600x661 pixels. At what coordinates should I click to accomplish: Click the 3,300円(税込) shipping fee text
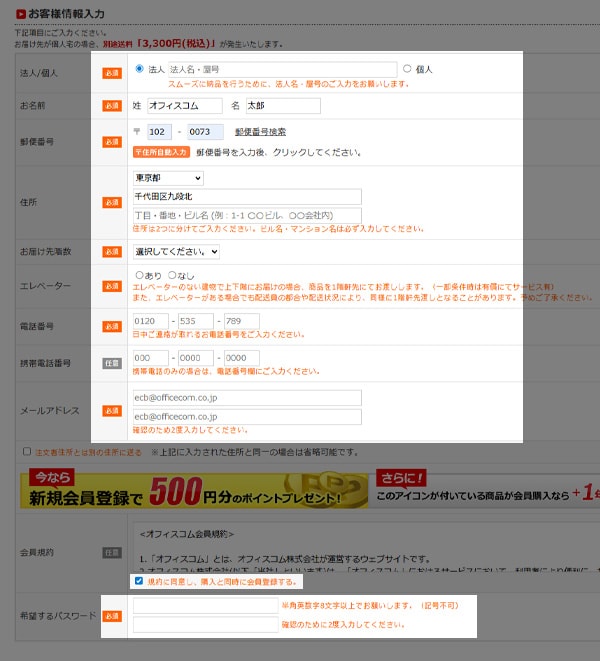pyautogui.click(x=176, y=43)
